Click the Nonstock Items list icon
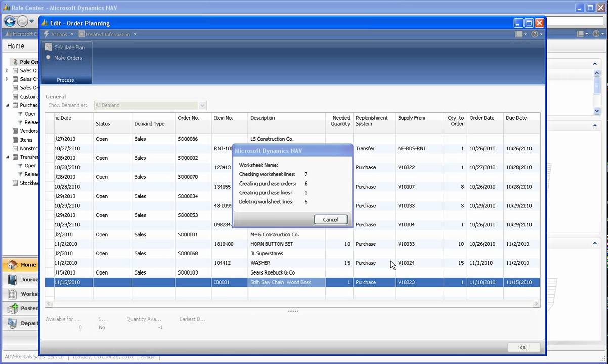The width and height of the screenshot is (608, 364). tap(15, 148)
